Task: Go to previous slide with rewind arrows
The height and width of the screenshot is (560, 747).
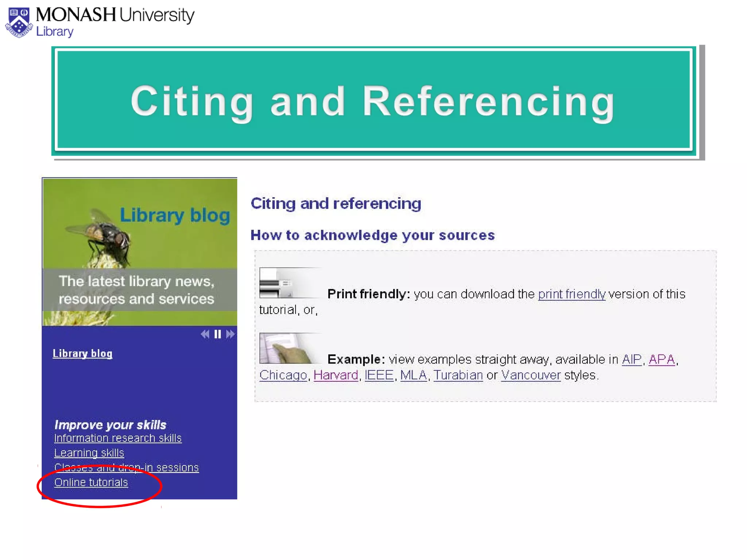Action: click(x=205, y=334)
